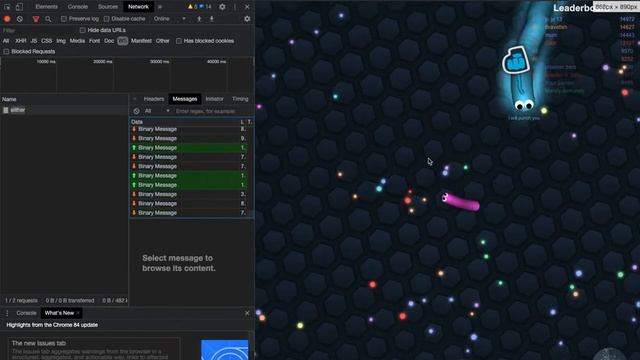This screenshot has width=640, height=360.
Task: Click the Name column header
Action: click(x=64, y=99)
